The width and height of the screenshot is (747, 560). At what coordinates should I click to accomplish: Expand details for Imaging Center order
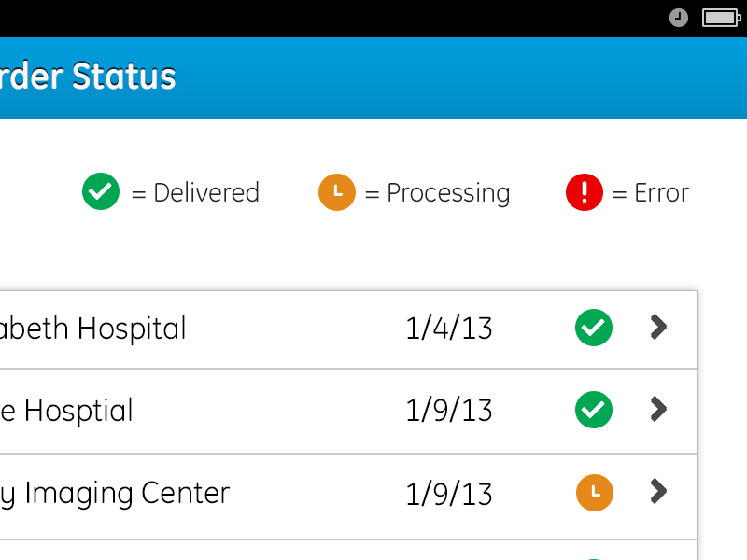coord(658,492)
